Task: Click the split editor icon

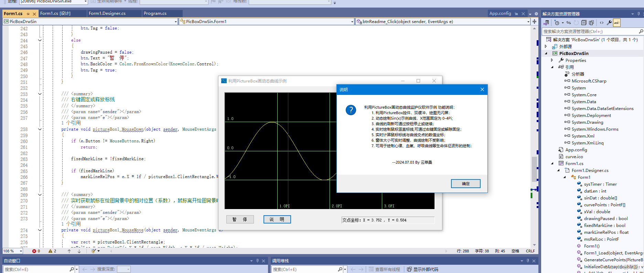Action: tap(534, 22)
